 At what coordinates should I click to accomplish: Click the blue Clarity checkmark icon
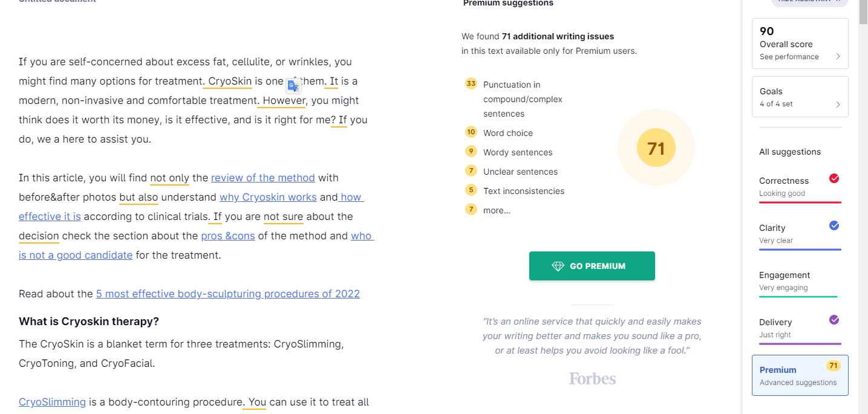point(834,225)
